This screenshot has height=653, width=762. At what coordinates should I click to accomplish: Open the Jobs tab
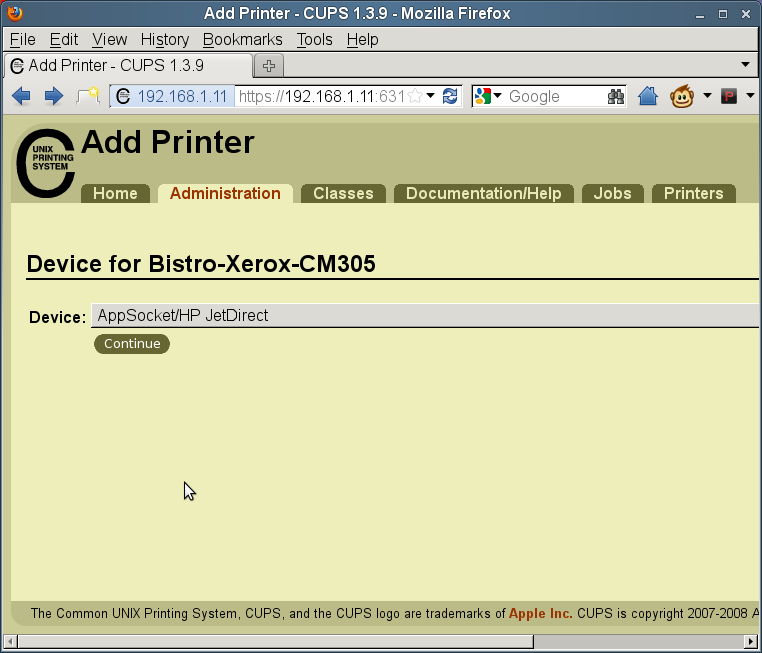click(x=612, y=193)
